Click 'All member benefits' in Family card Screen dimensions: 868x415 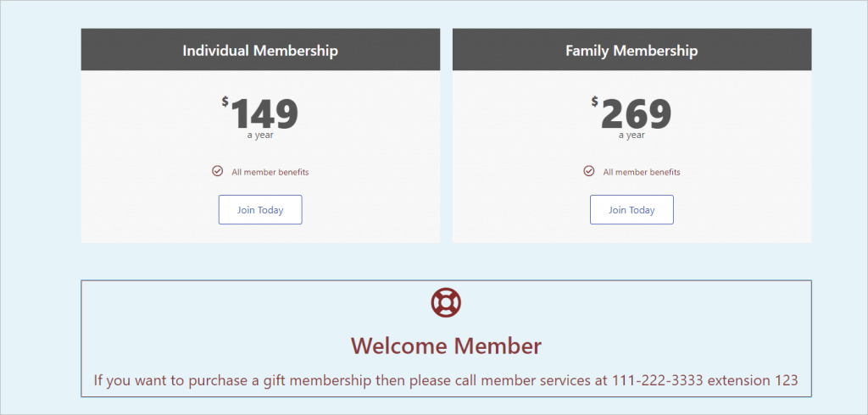click(x=642, y=172)
